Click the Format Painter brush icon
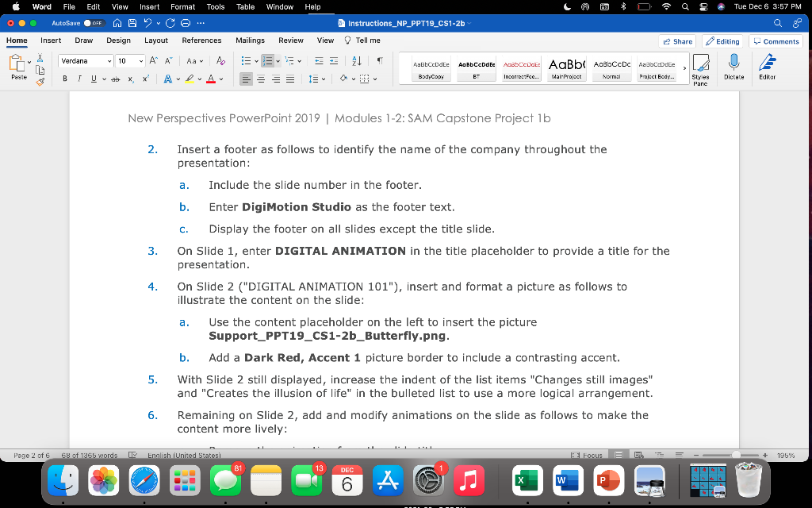This screenshot has height=508, width=812. click(x=40, y=82)
